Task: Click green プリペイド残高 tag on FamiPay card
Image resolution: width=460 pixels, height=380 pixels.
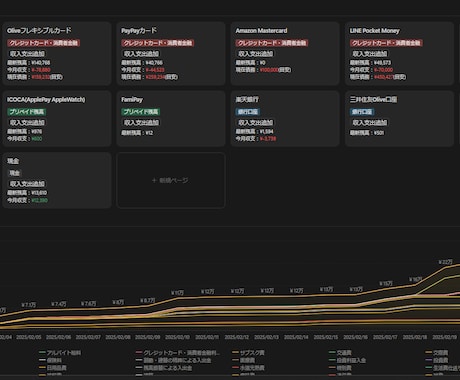Action: tap(141, 112)
